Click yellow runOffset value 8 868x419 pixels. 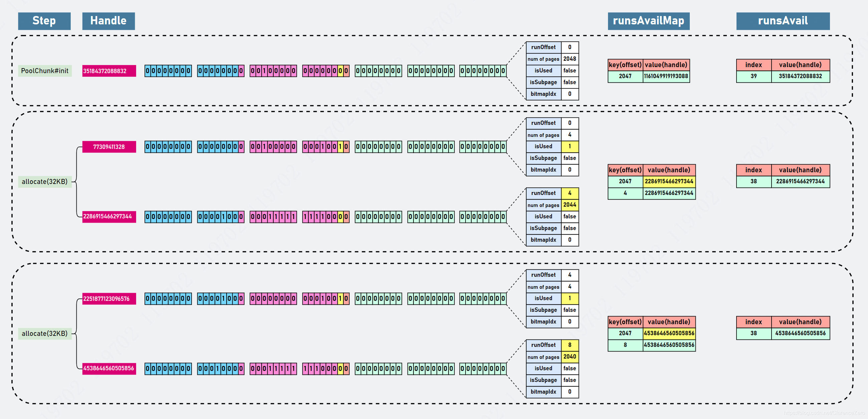pyautogui.click(x=569, y=345)
